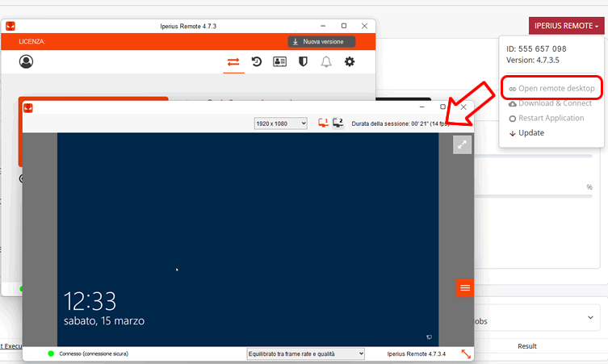Click the green connection status indicator
Screen dimensions: 608x364
click(x=51, y=354)
